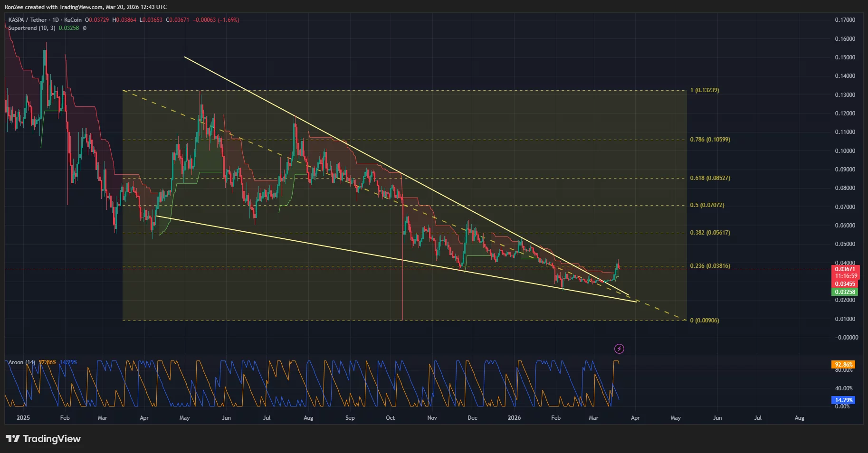Click the countdown timer 11:16:59 price label

pos(844,276)
